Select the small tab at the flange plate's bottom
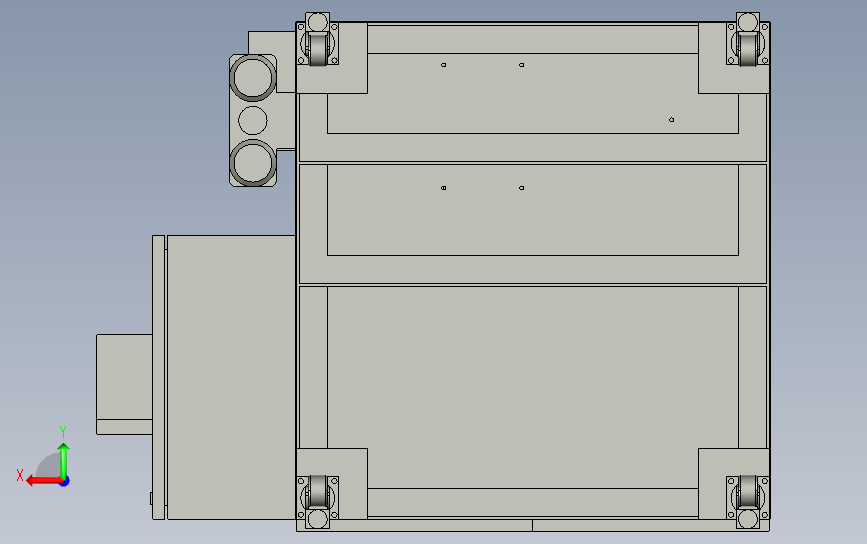The height and width of the screenshot is (544, 867). point(151,499)
